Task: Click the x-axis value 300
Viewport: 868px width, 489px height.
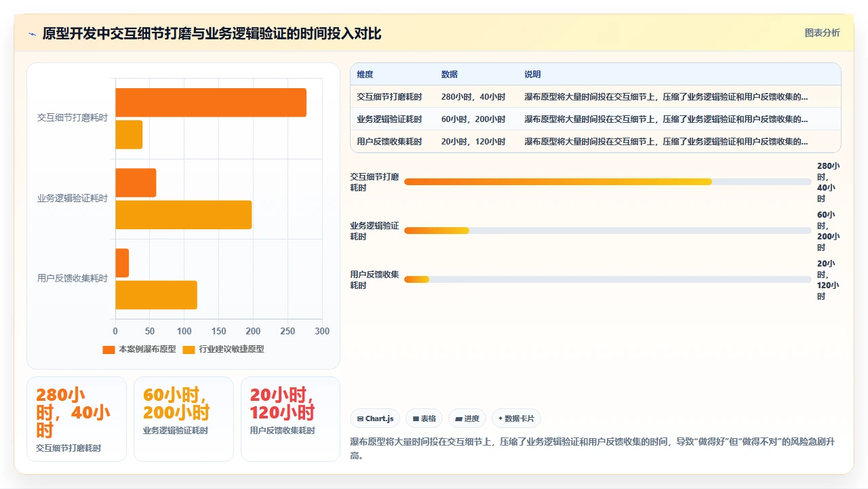Action: [322, 331]
